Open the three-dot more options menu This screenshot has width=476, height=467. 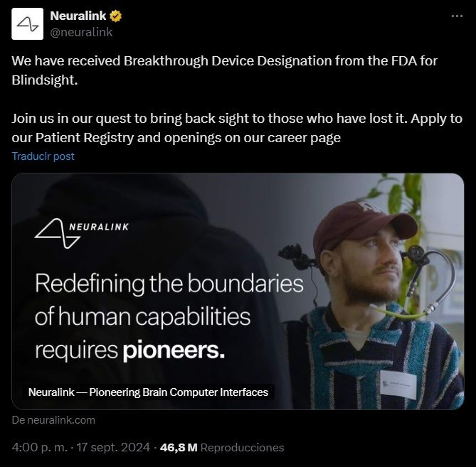[x=457, y=16]
